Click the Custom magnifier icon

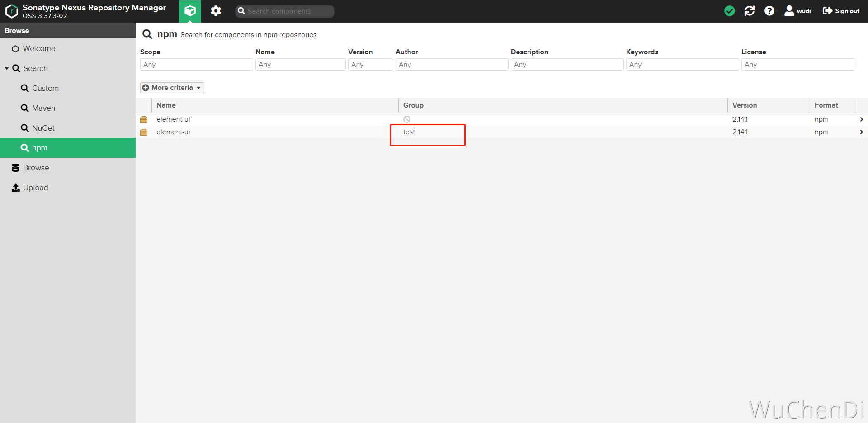point(25,88)
